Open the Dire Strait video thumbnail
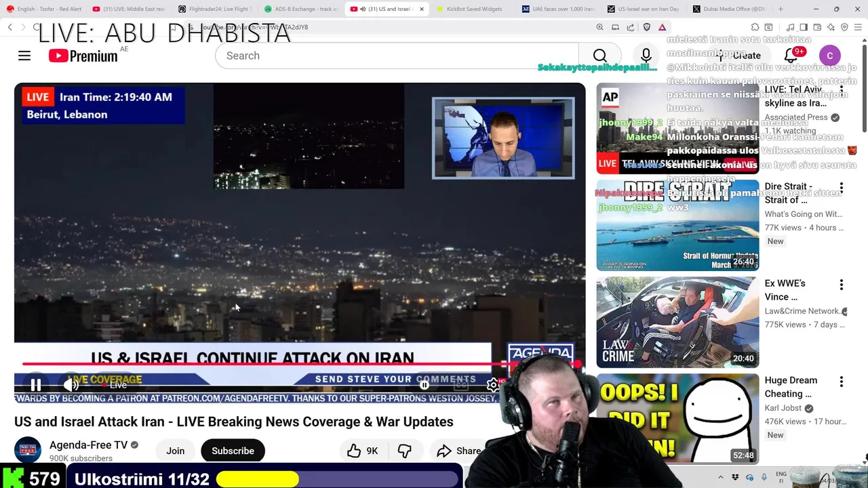Viewport: 868px width, 488px height. [x=677, y=225]
